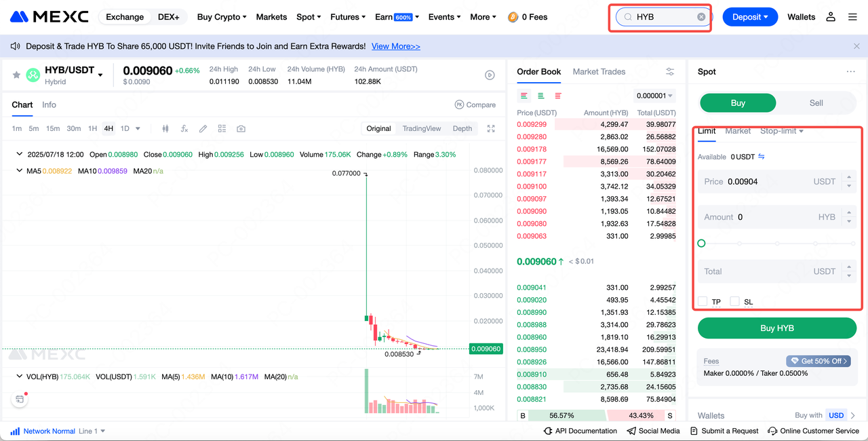Enable the TP checkbox

[x=703, y=301]
